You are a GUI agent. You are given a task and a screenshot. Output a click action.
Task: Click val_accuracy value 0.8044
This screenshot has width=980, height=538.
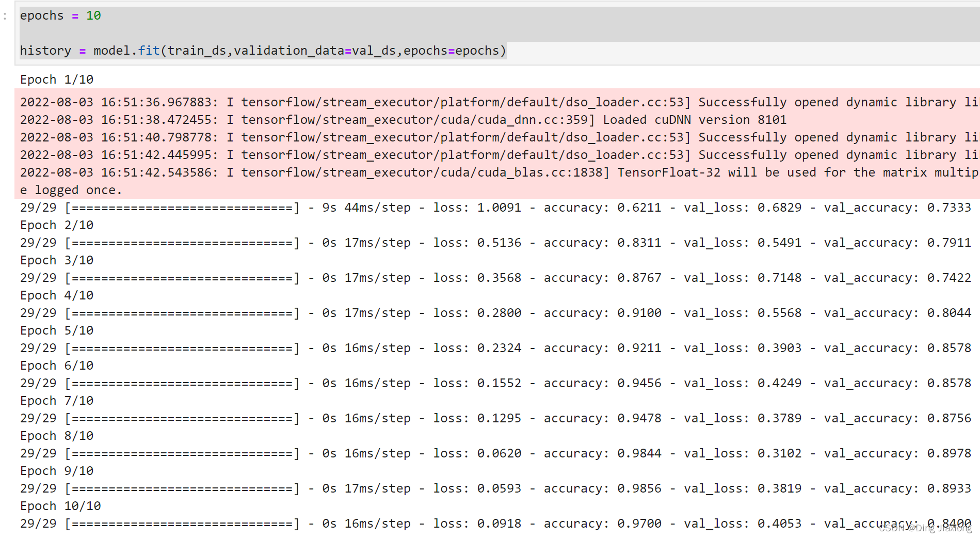(x=949, y=313)
